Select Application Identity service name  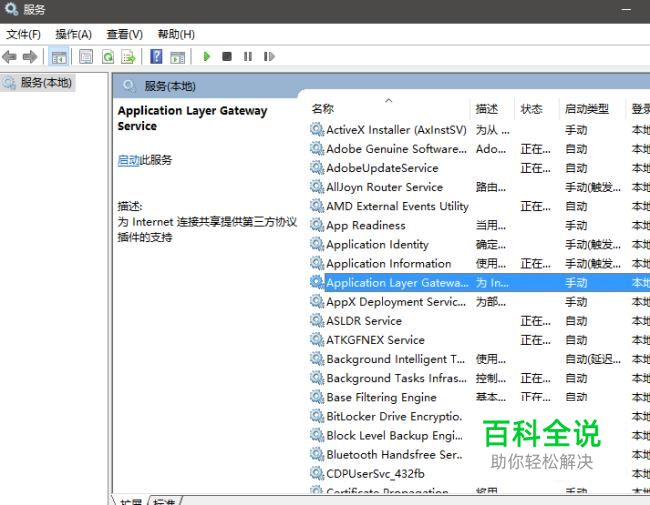tap(377, 244)
